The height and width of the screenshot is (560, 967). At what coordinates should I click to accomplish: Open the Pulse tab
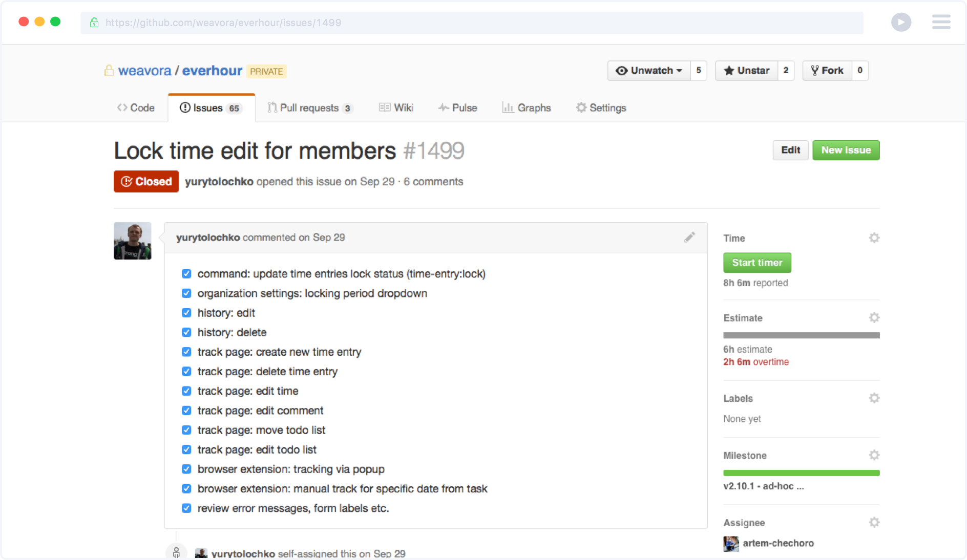[x=457, y=107]
